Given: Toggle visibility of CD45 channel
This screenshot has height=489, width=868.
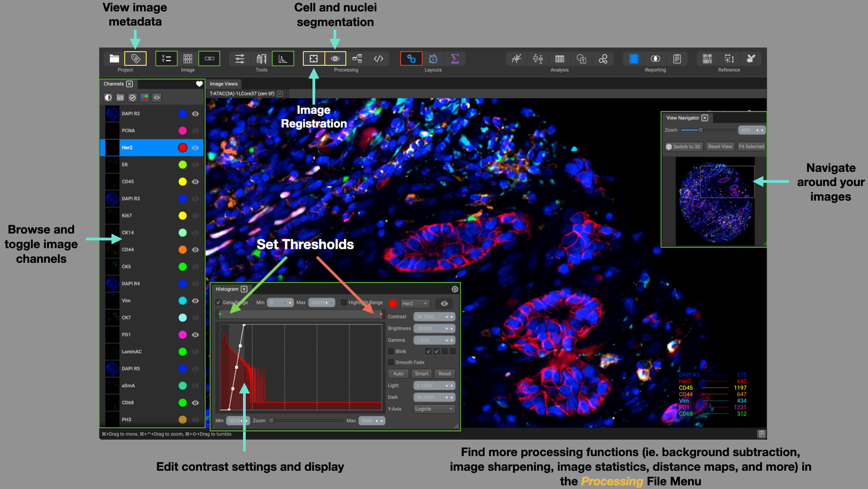Looking at the screenshot, I should pyautogui.click(x=195, y=181).
